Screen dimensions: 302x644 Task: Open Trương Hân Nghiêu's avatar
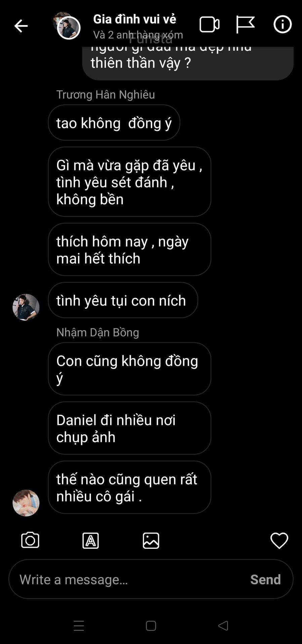(x=26, y=307)
